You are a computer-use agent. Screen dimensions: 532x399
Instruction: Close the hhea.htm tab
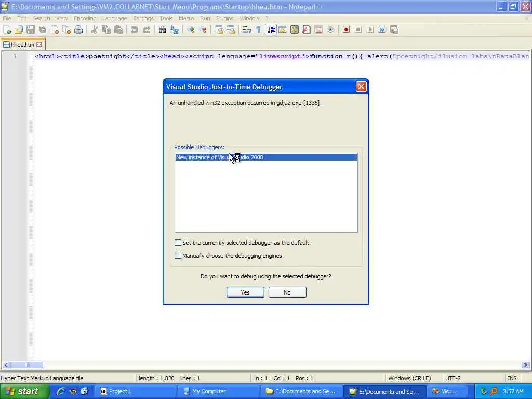pyautogui.click(x=39, y=45)
